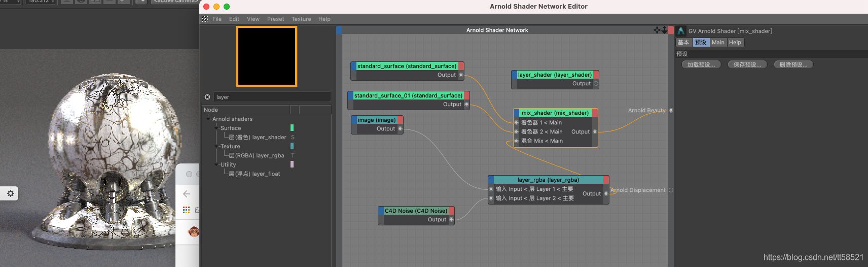Click the back arrow in the browser window
868x267 pixels.
pyautogui.click(x=187, y=194)
